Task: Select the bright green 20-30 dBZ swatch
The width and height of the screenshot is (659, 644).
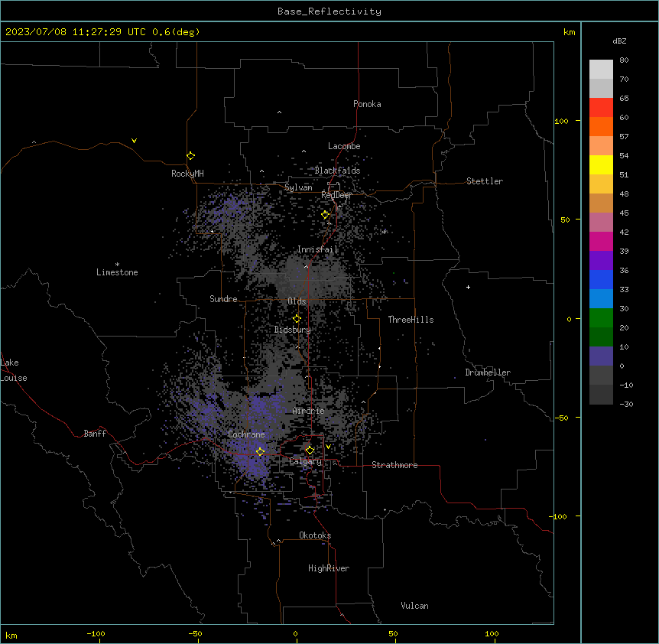Action: pos(601,318)
